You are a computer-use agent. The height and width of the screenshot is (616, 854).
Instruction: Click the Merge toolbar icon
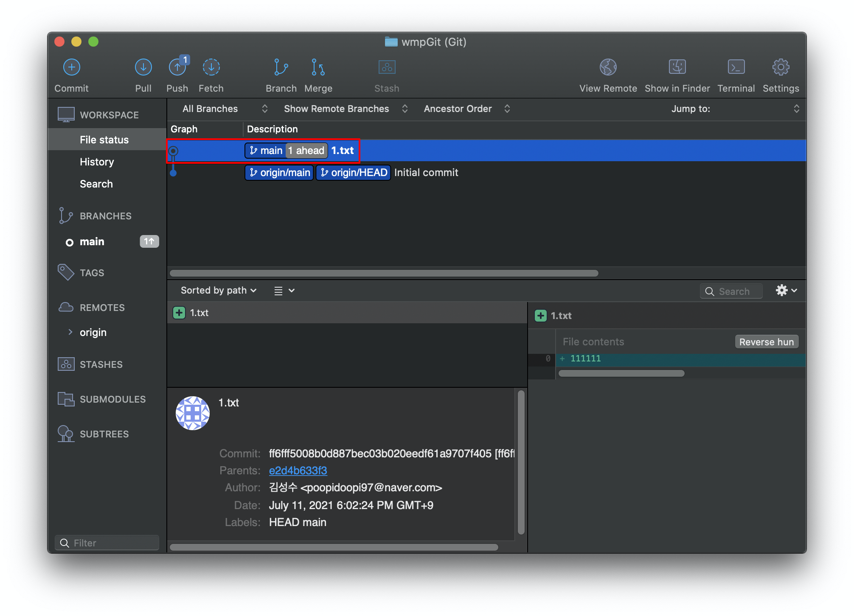(x=318, y=67)
